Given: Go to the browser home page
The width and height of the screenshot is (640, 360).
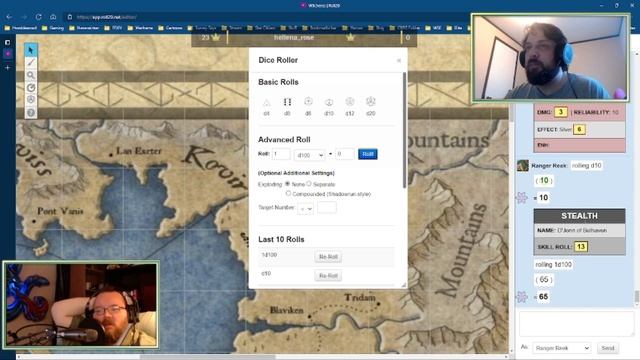Looking at the screenshot, I should 53,17.
